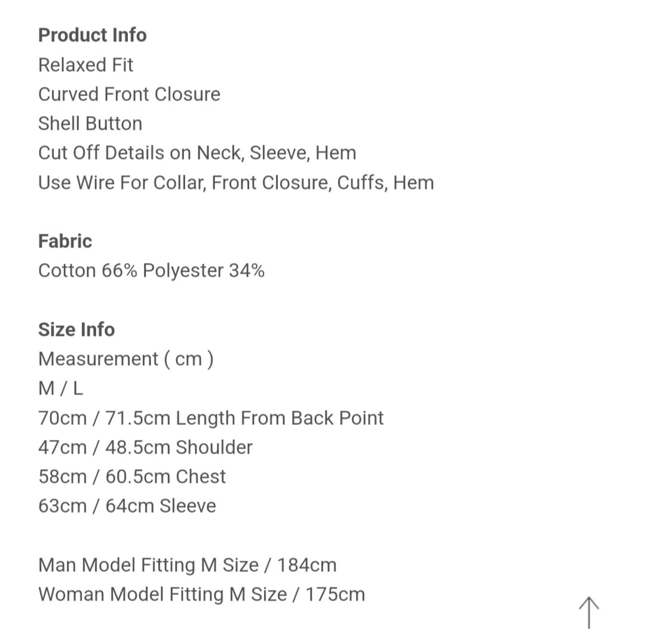
Task: Select the Size Info heading
Action: (76, 329)
